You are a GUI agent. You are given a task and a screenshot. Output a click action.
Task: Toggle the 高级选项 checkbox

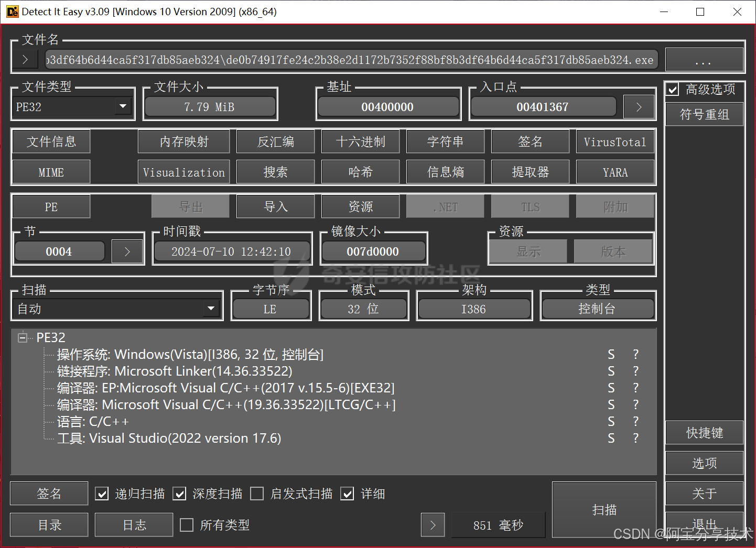coord(673,90)
